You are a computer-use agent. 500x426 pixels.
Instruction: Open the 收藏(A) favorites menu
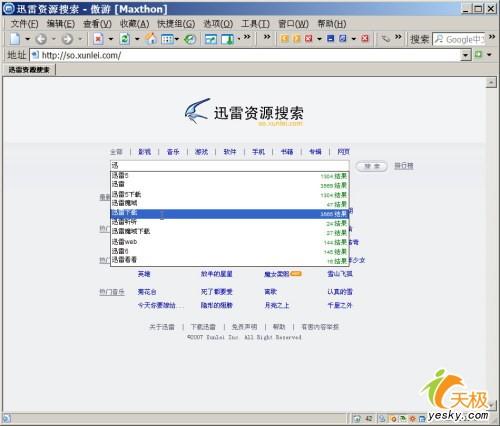point(134,24)
